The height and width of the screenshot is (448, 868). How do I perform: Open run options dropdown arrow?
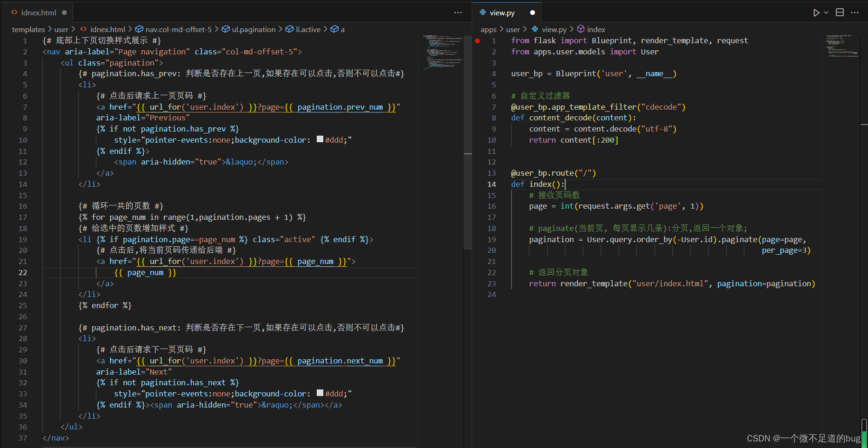click(x=826, y=13)
